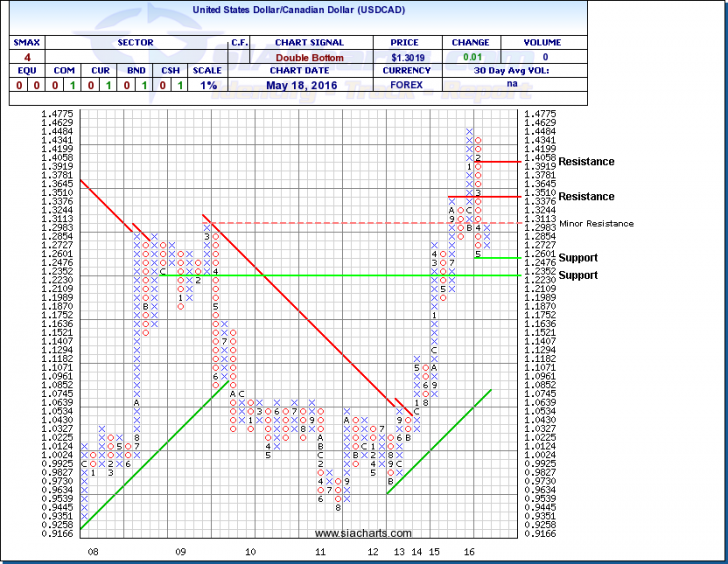The image size is (728, 564).
Task: Click the lower Resistance label near 1.3510
Action: (586, 197)
